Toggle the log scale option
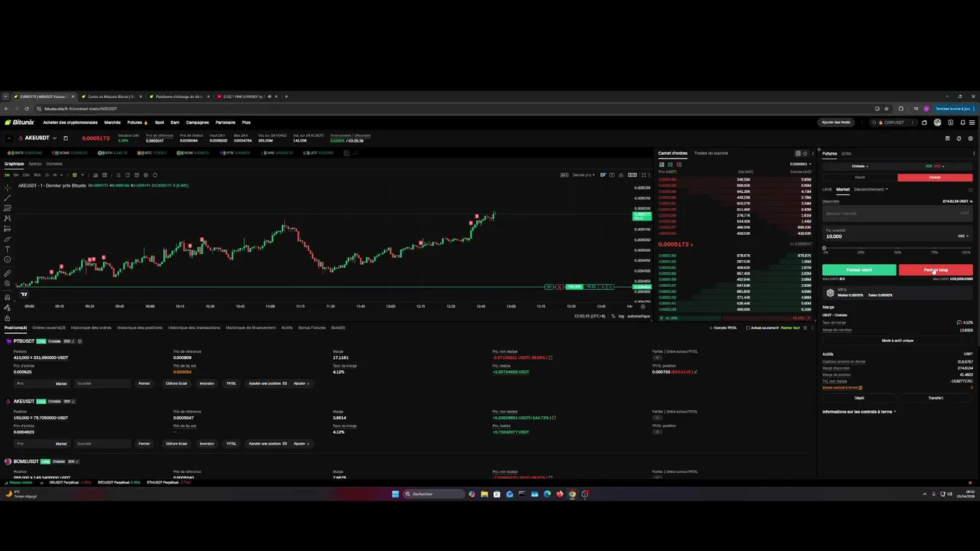The image size is (980, 551). tap(621, 316)
